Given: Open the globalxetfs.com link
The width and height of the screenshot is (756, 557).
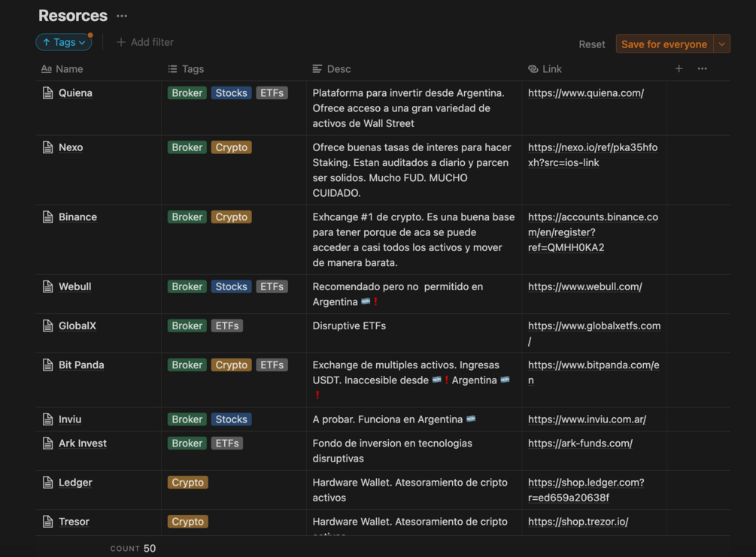Looking at the screenshot, I should tap(594, 334).
